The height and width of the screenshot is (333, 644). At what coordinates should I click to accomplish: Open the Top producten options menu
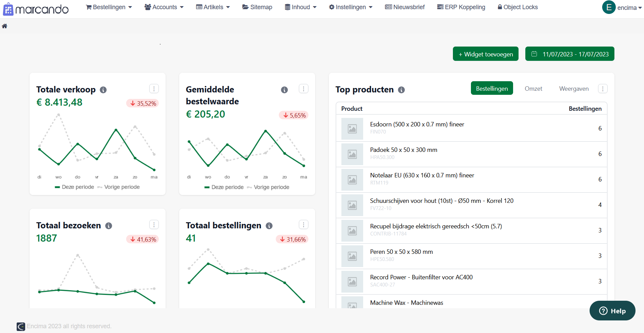pos(603,89)
